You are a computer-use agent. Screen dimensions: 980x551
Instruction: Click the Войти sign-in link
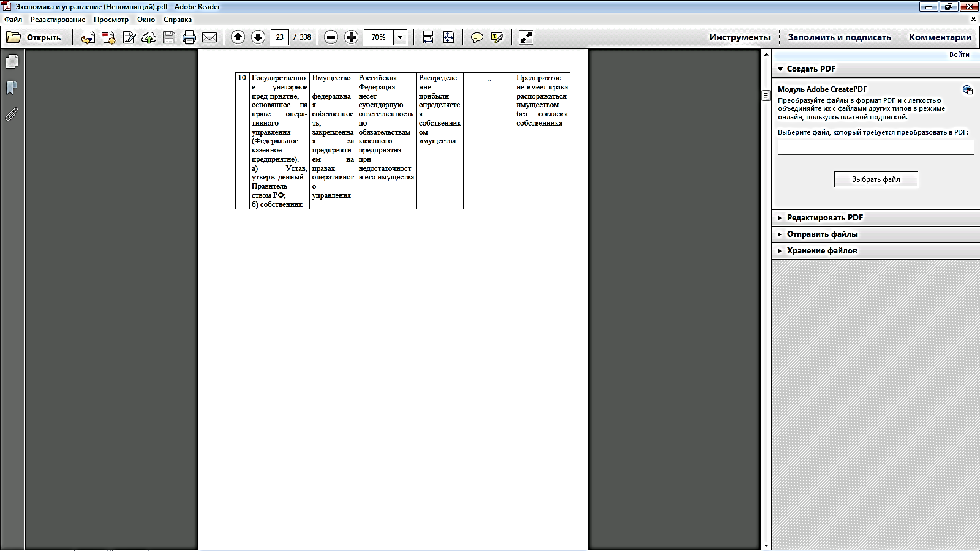(x=959, y=54)
